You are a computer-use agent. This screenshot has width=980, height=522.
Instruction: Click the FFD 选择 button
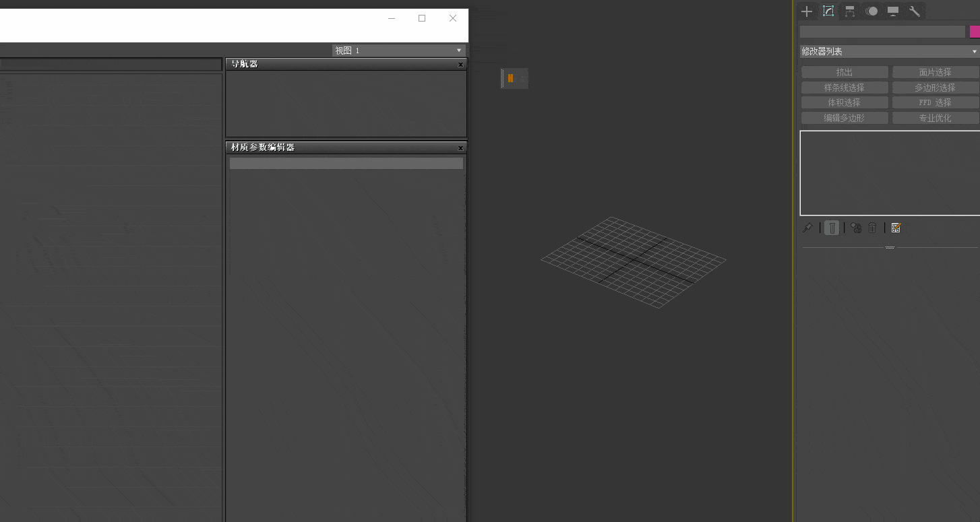pos(935,102)
